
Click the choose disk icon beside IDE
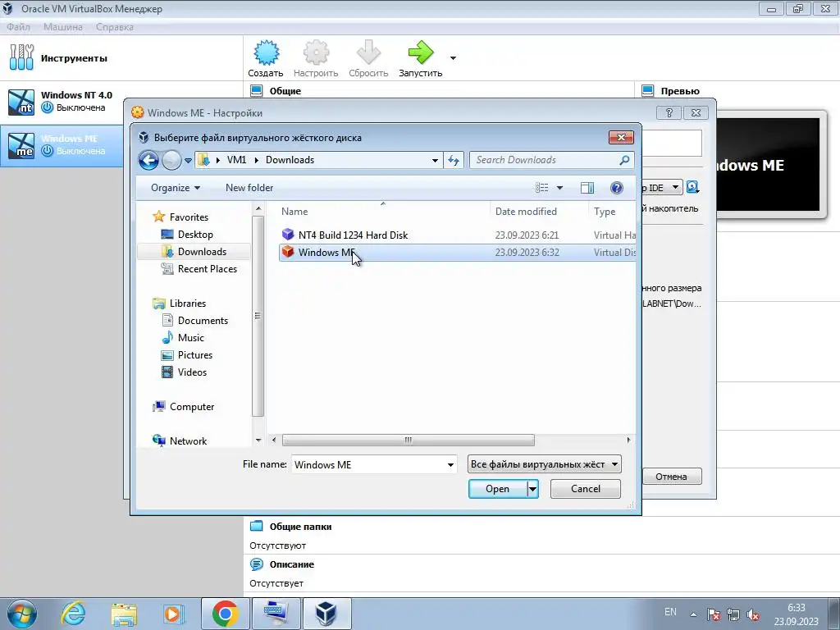pos(692,187)
